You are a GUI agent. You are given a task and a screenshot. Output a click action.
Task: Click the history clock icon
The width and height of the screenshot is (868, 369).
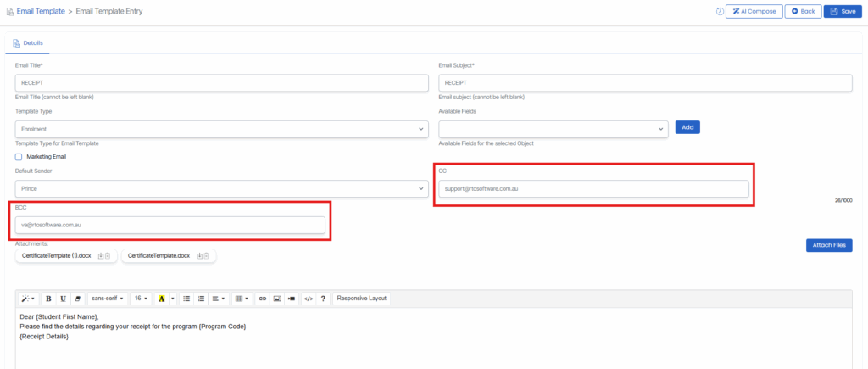point(720,11)
